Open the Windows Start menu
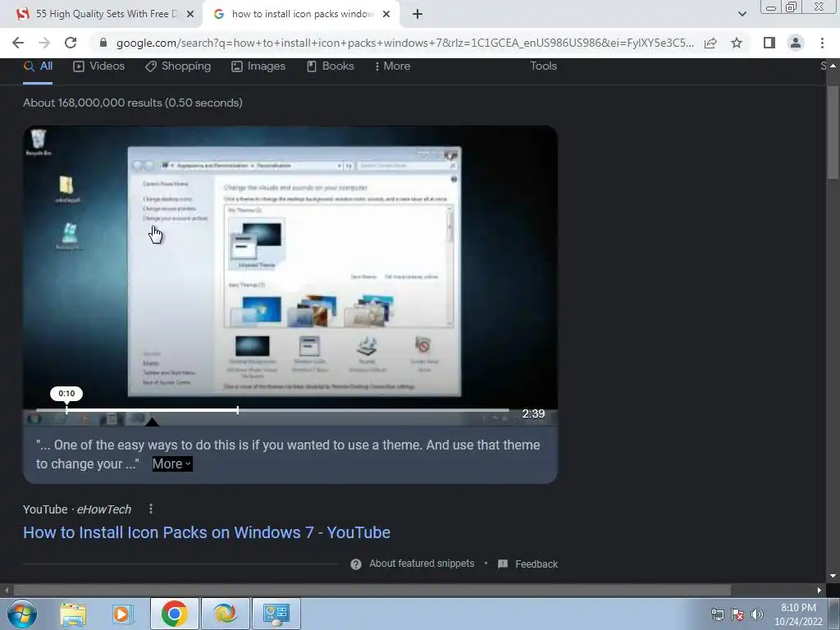Viewport: 840px width, 630px height. tap(22, 614)
